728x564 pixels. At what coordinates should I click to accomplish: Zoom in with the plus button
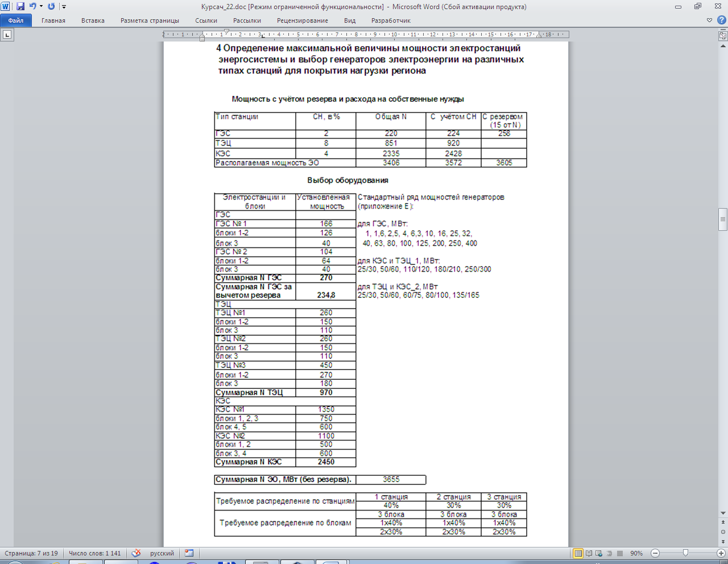click(x=721, y=553)
